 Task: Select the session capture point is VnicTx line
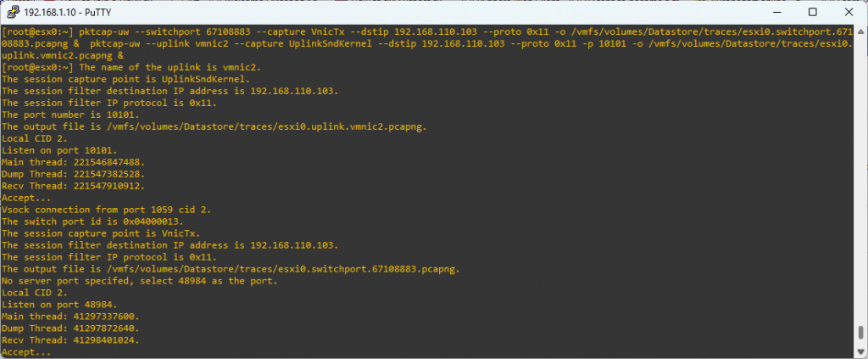click(x=102, y=233)
